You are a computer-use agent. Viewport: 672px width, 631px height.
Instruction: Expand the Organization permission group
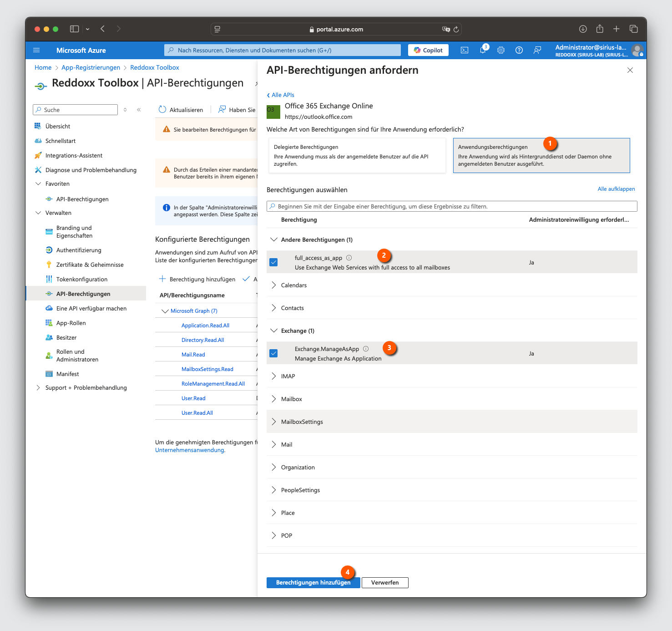point(273,467)
